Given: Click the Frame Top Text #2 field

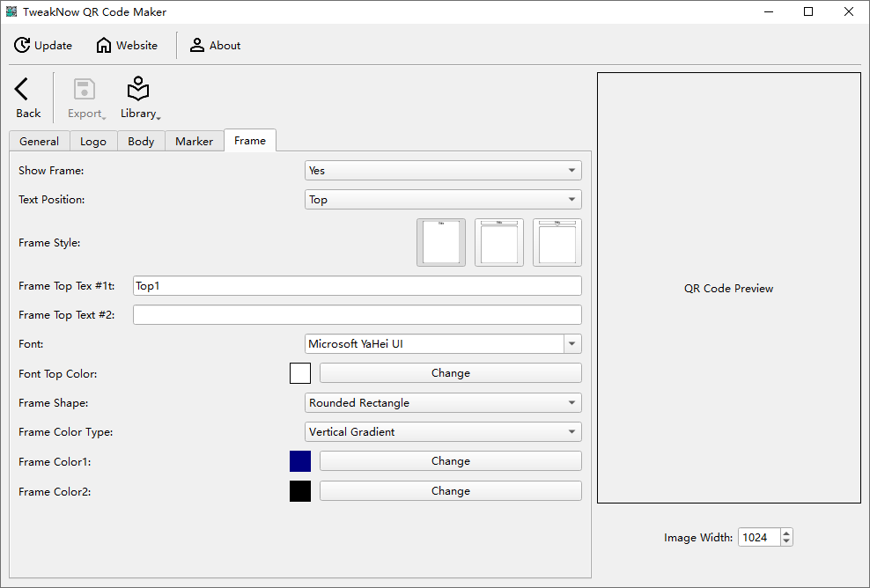Looking at the screenshot, I should (357, 315).
